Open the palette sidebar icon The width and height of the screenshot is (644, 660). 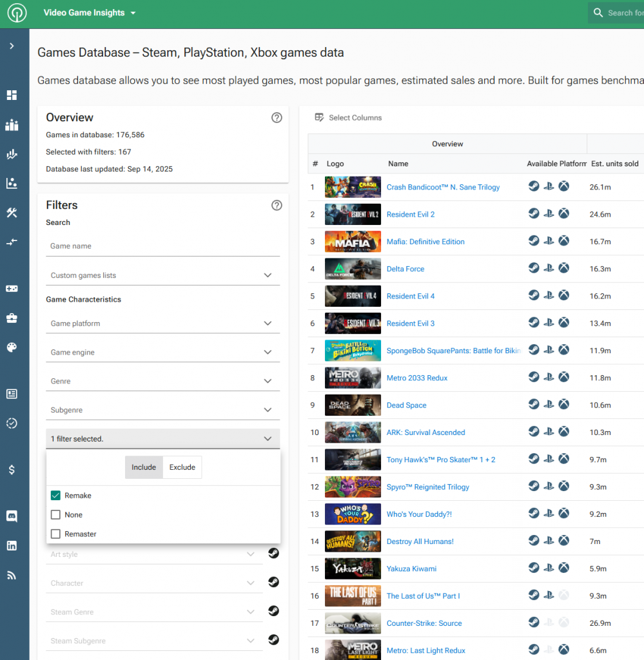click(12, 347)
